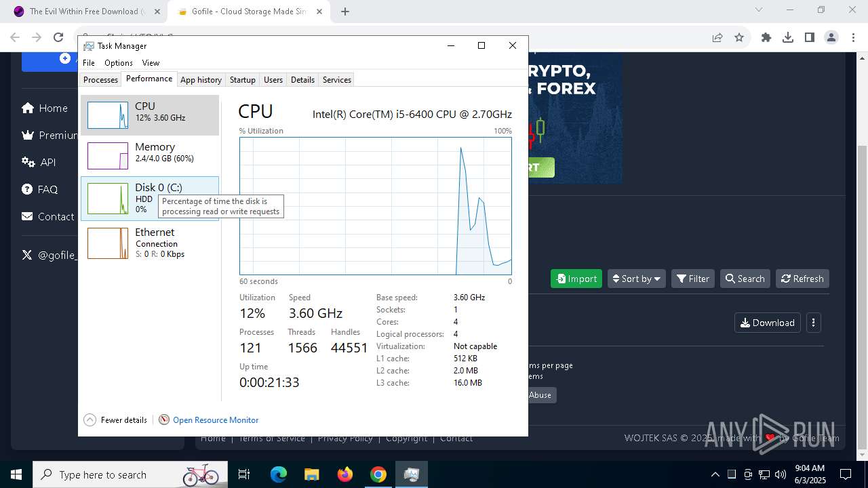Switch to the Details tab
This screenshot has width=868, height=488.
coord(302,80)
